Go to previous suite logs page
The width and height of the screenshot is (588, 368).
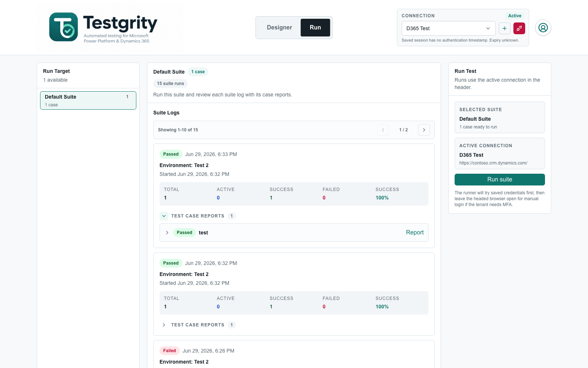[383, 130]
